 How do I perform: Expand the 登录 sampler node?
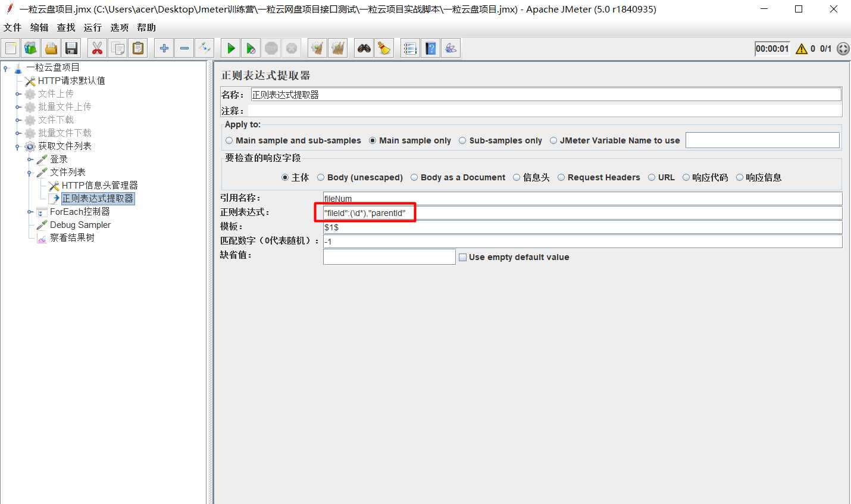pyautogui.click(x=30, y=159)
